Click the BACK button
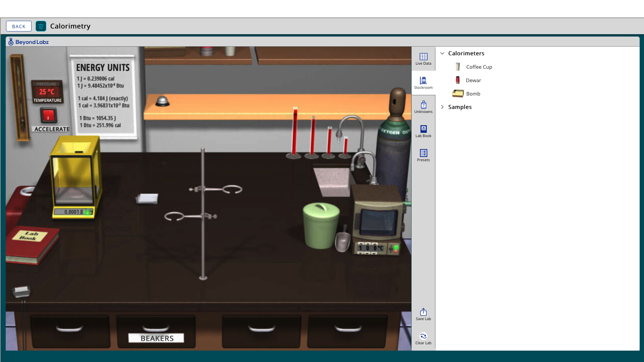This screenshot has height=362, width=644. [19, 26]
